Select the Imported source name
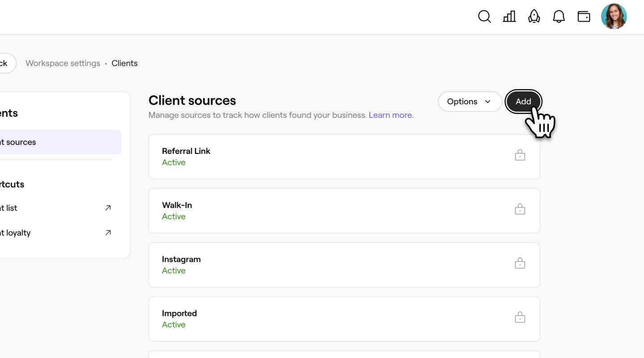 [x=179, y=313]
